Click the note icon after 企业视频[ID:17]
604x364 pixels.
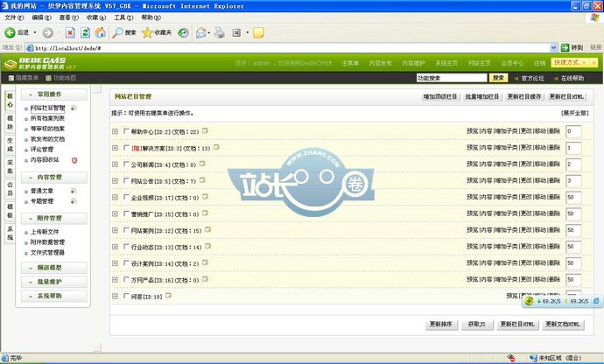(205, 197)
